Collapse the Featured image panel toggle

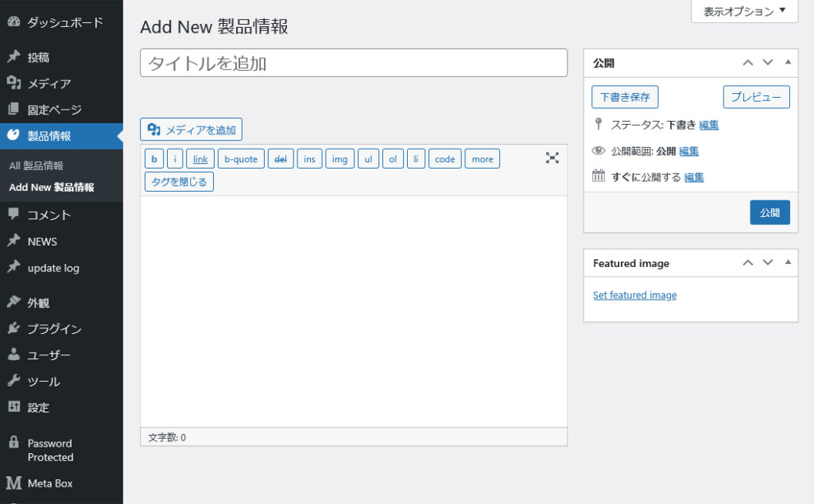[788, 262]
